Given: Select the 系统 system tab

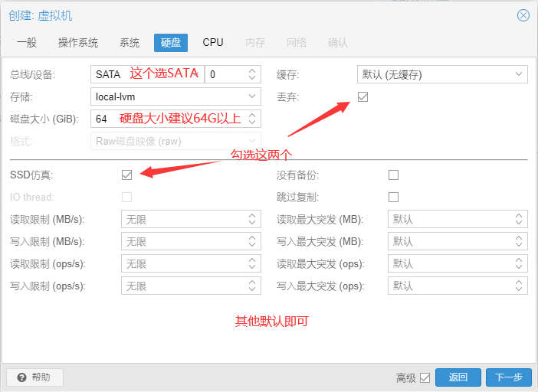Looking at the screenshot, I should pyautogui.click(x=130, y=43).
